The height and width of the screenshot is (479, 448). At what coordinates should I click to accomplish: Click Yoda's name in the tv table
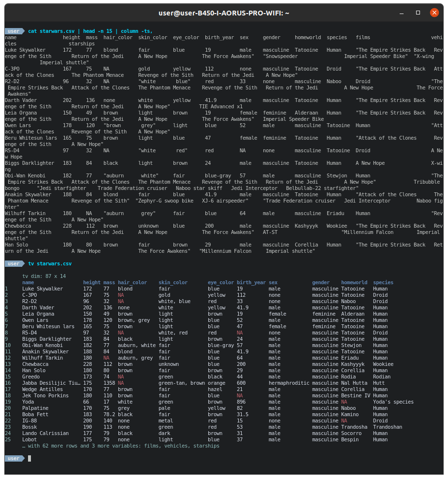[28, 402]
